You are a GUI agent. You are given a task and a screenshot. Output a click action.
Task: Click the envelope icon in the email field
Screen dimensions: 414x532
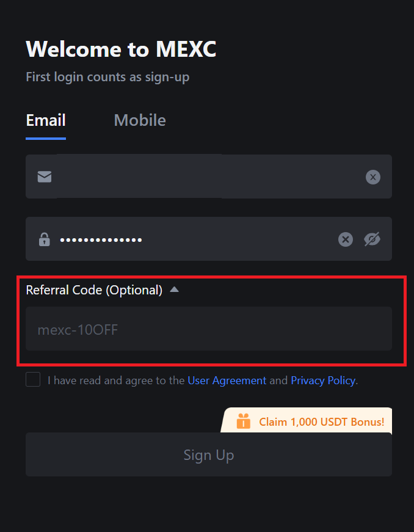[x=44, y=177]
